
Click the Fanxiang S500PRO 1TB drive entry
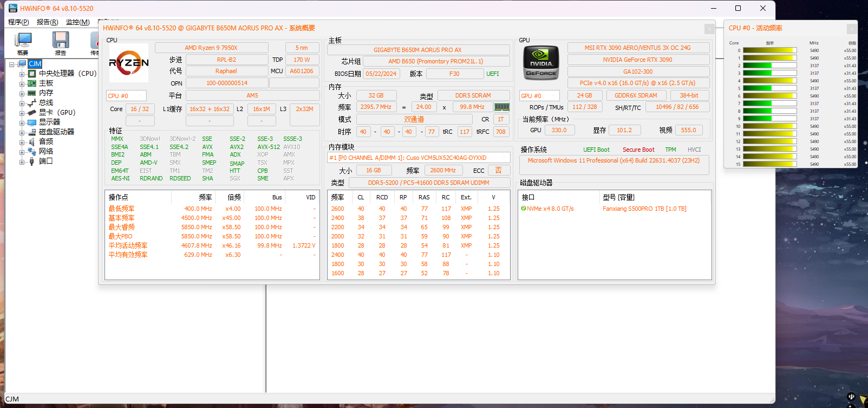coord(644,209)
